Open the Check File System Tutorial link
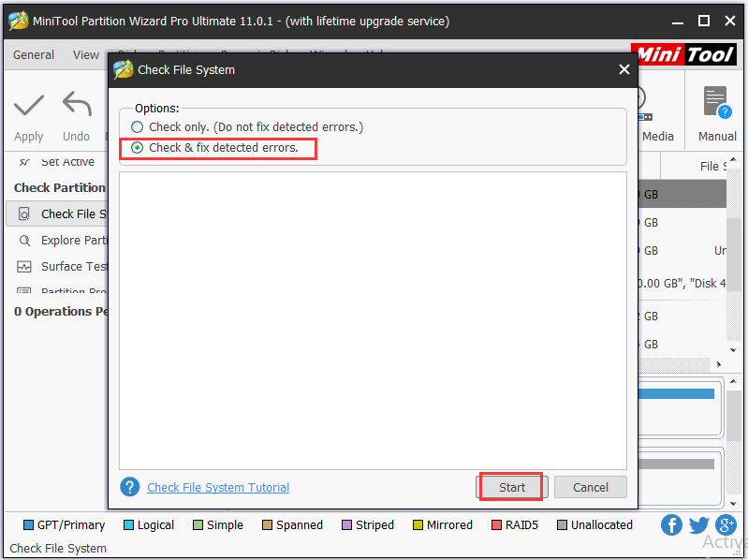This screenshot has height=560, width=748. (218, 488)
